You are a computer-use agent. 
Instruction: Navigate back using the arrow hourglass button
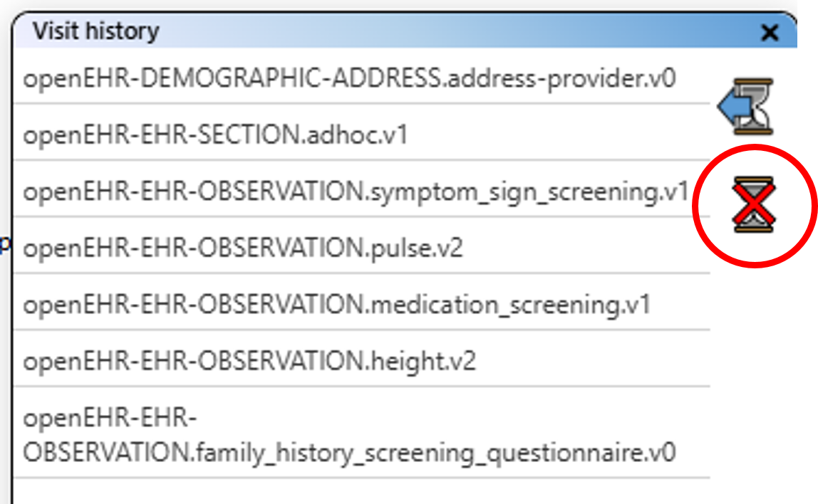747,107
